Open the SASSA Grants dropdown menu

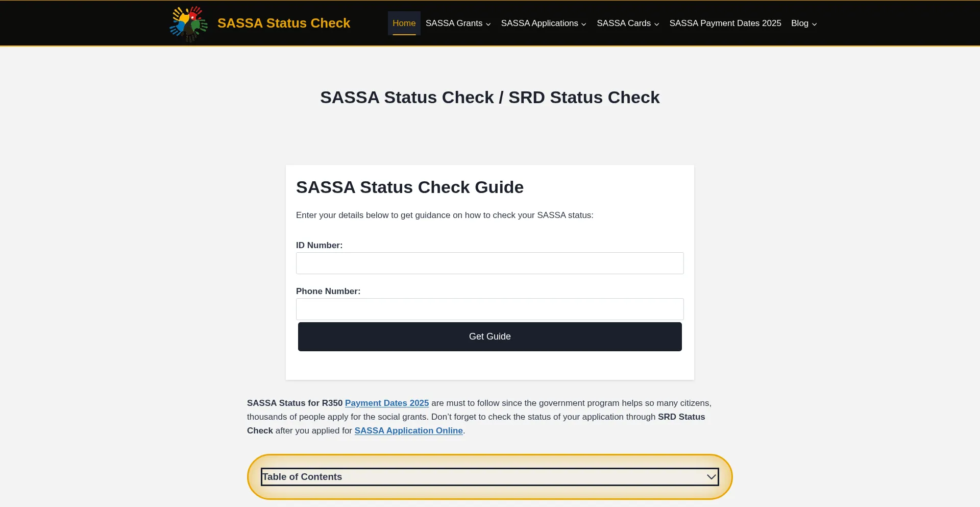pyautogui.click(x=454, y=23)
